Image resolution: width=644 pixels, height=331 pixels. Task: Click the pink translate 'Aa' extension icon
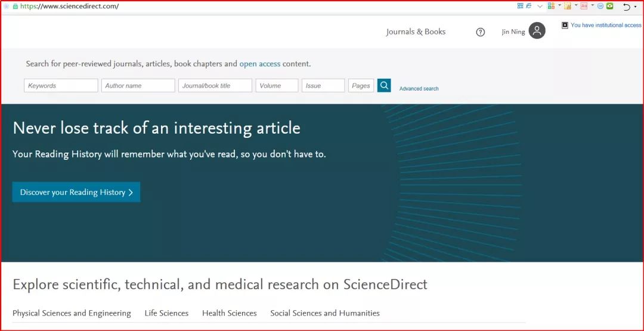tap(584, 6)
